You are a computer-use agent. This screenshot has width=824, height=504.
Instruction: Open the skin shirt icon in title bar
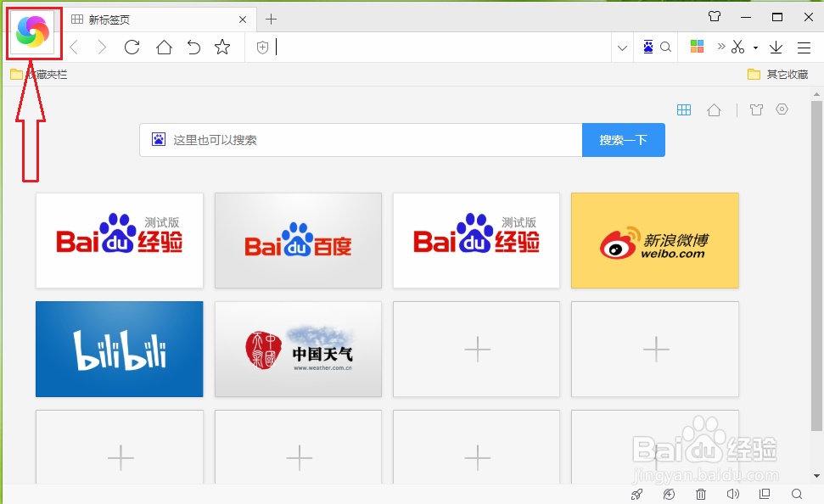pyautogui.click(x=715, y=16)
